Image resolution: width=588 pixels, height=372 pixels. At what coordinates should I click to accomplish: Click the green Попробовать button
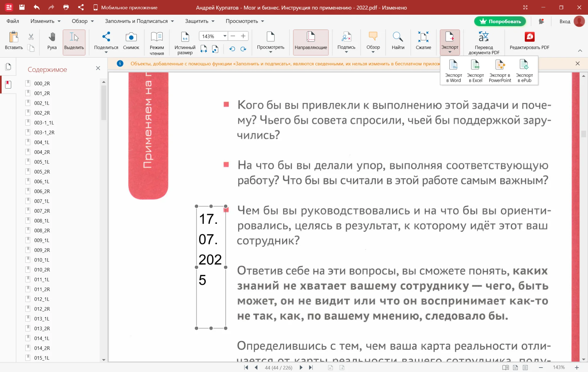(500, 21)
